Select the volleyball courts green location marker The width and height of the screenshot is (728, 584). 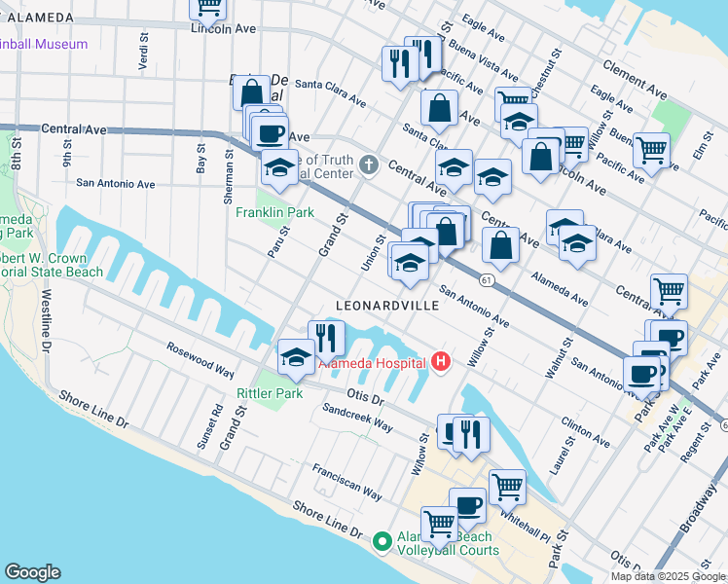pos(382,542)
